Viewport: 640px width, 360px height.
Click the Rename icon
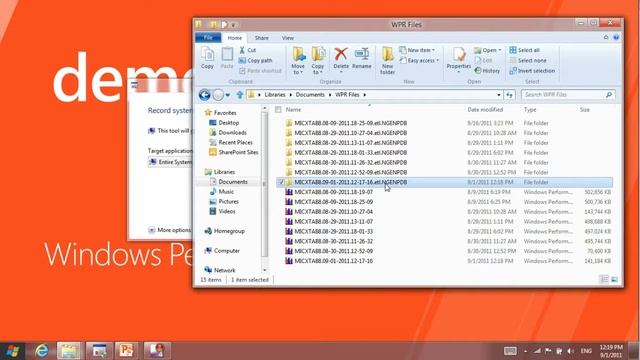(x=362, y=58)
